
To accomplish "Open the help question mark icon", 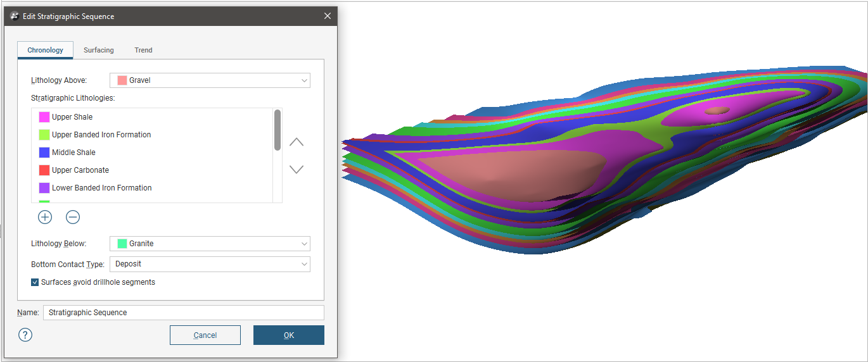I will click(x=25, y=335).
